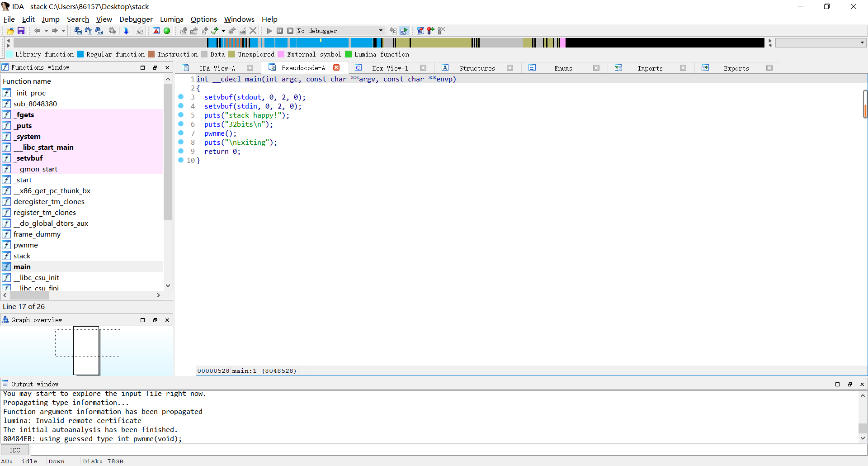This screenshot has height=466, width=868.
Task: Switch to the Structures tab
Action: point(477,68)
